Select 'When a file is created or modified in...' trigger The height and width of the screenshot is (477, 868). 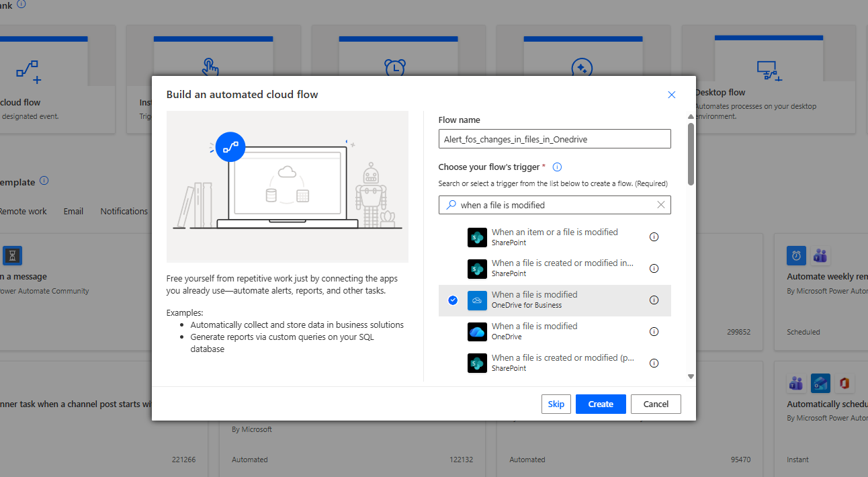click(562, 268)
